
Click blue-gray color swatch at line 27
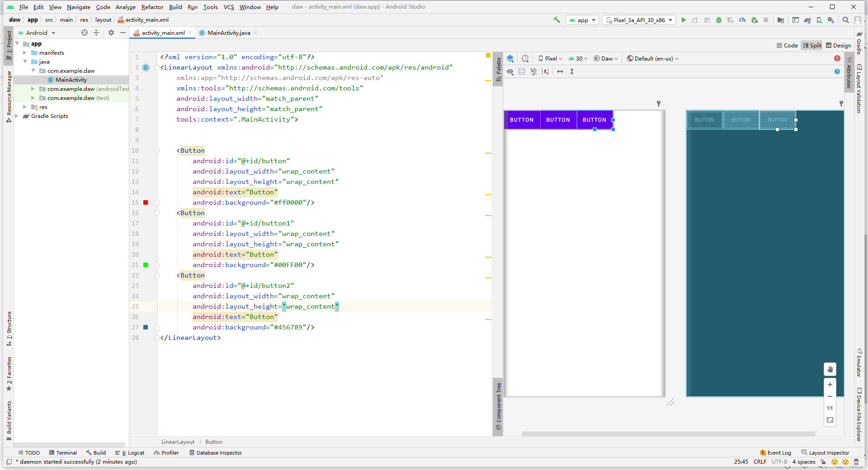tap(146, 327)
